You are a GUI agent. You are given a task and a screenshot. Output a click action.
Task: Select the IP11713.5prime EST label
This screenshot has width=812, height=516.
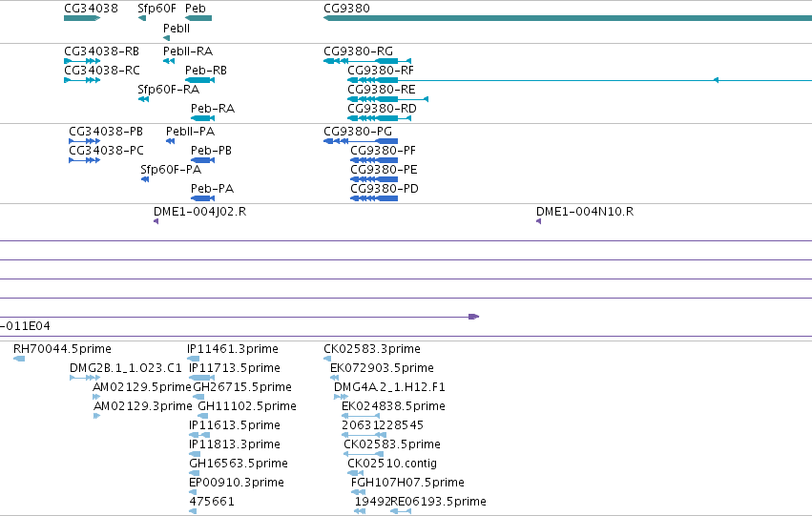coord(235,368)
